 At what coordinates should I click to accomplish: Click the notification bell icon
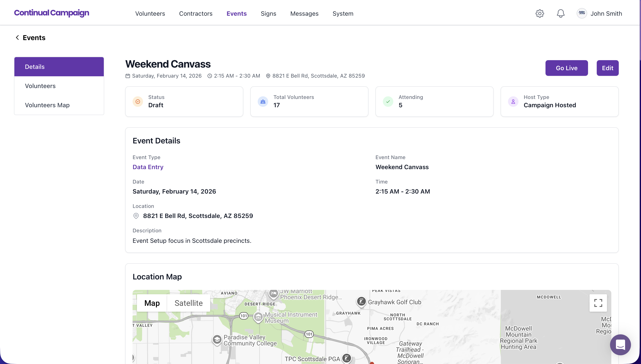pyautogui.click(x=561, y=13)
